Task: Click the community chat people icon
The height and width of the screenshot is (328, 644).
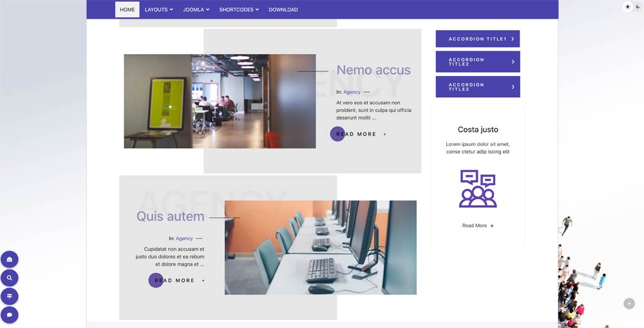Action: point(478,188)
